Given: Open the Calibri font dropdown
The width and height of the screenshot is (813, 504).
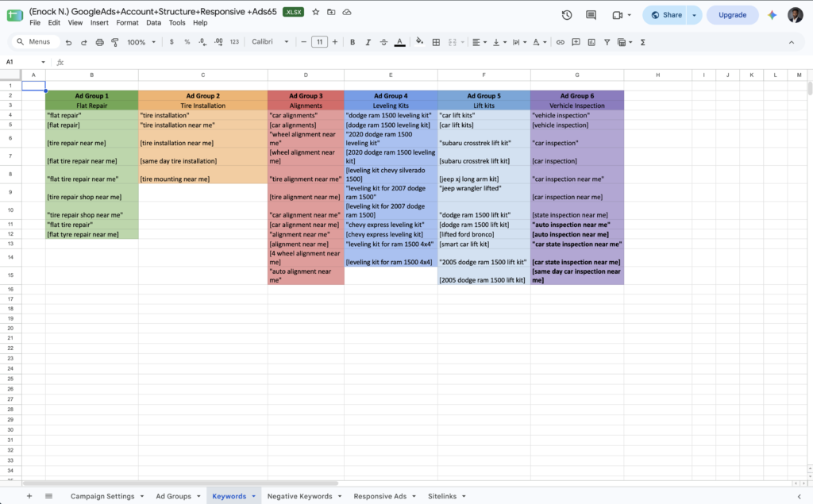Looking at the screenshot, I should point(270,42).
